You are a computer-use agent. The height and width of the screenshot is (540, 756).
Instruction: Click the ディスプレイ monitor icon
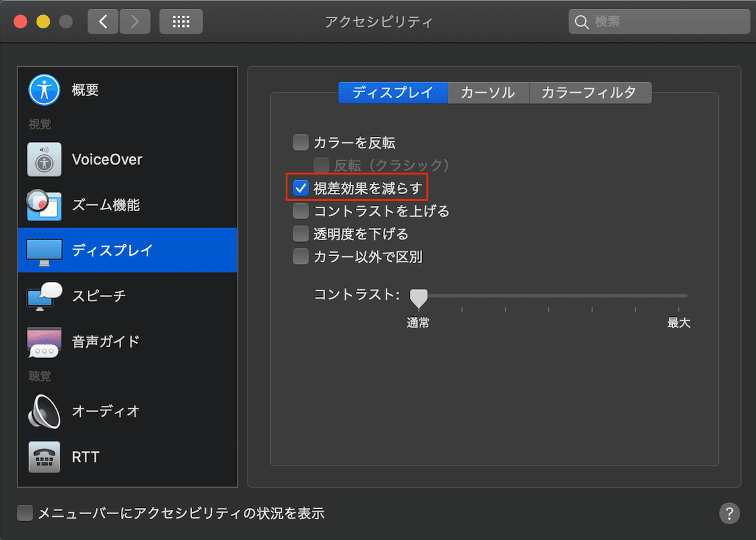point(44,252)
